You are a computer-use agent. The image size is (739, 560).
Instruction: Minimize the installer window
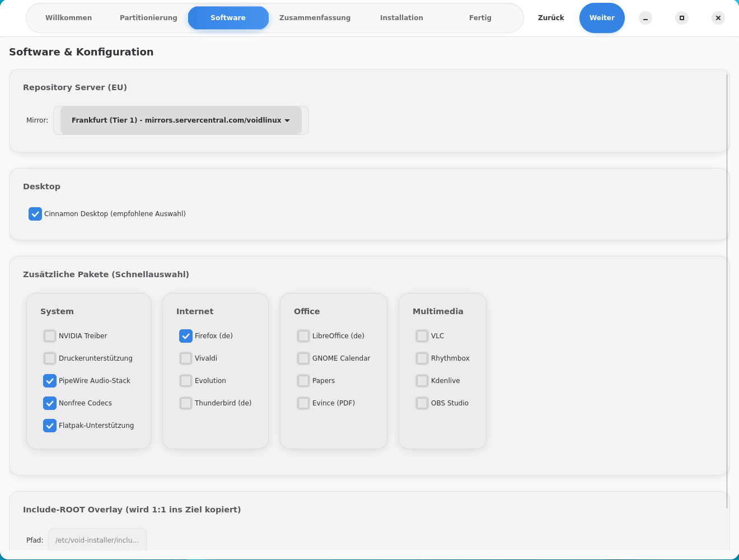646,18
